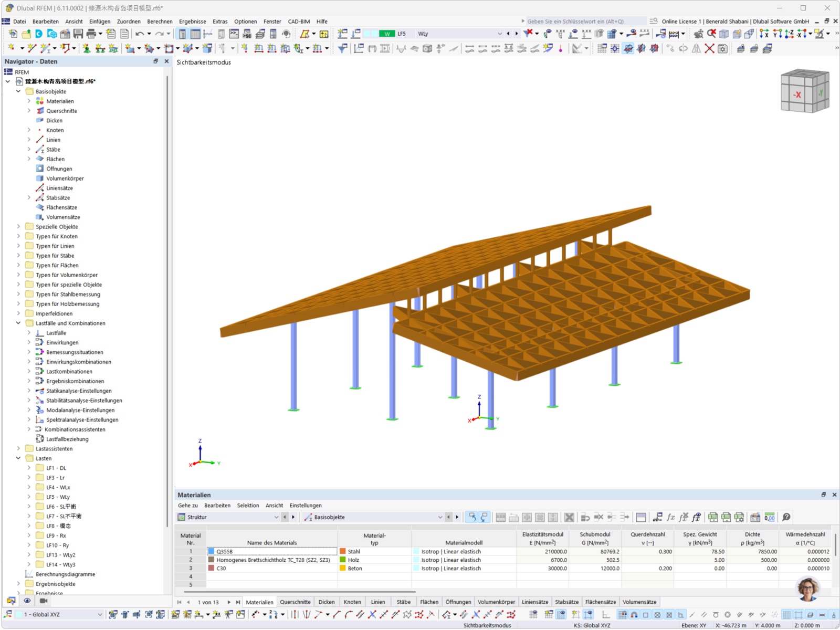Image resolution: width=840 pixels, height=630 pixels.
Task: Select the Speichern (save) icon
Action: (78, 33)
